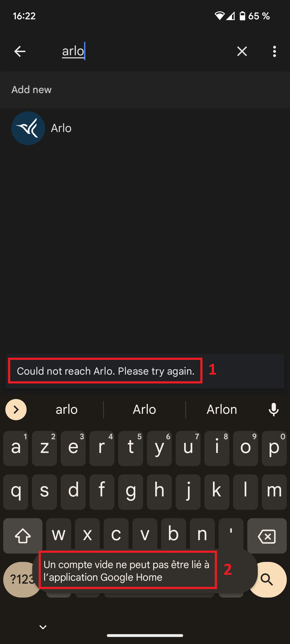Tap the keyboard backspace key

tap(267, 536)
